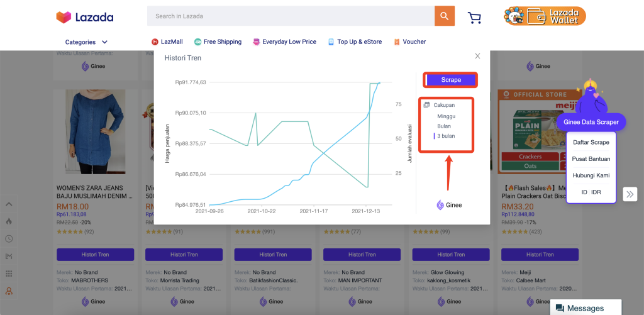644x315 pixels.
Task: Open the Lazada Wallet banner
Action: pos(545,16)
